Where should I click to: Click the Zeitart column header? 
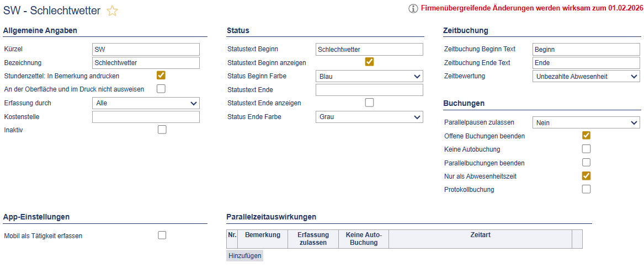pos(480,235)
